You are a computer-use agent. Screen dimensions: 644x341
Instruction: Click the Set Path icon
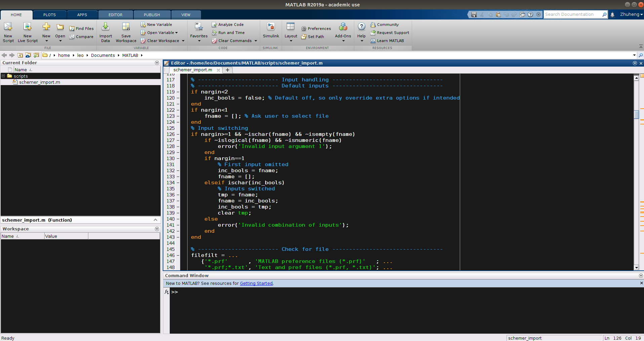304,37
